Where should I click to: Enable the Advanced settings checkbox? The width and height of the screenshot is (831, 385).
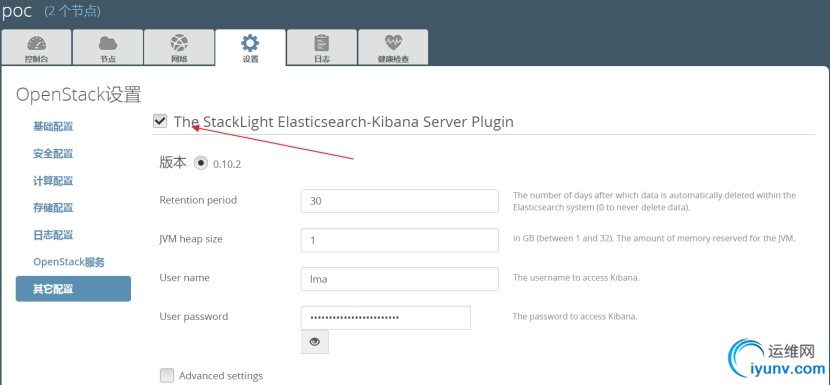tap(167, 375)
